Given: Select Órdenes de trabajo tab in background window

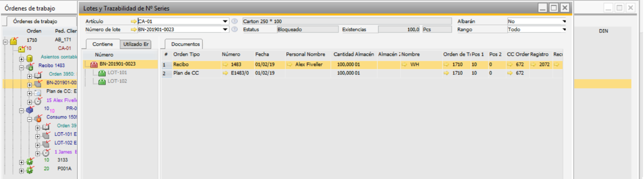Looking at the screenshot, I should coord(35,21).
